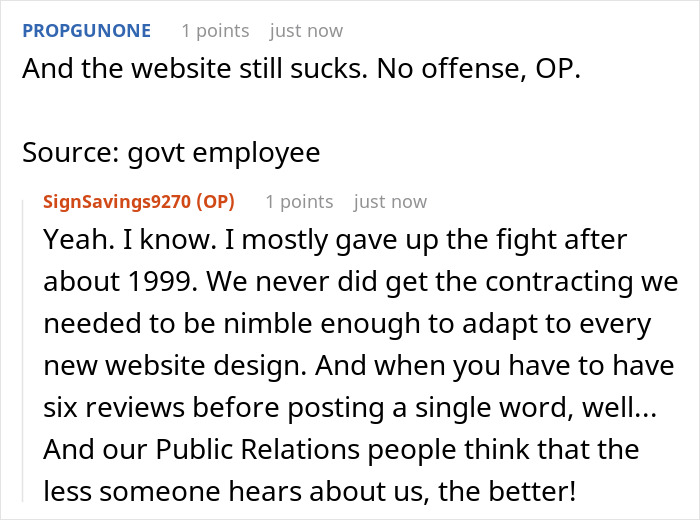Screen dimensions: 700x520
Task: Collapse the reply using its left thread line
Action: tap(24, 350)
